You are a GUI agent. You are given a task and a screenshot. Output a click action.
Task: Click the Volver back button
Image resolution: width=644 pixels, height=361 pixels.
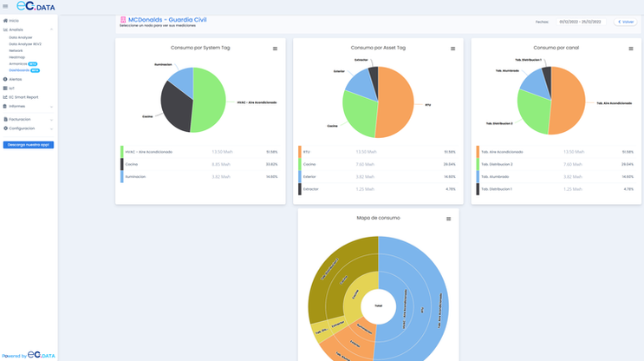point(626,22)
